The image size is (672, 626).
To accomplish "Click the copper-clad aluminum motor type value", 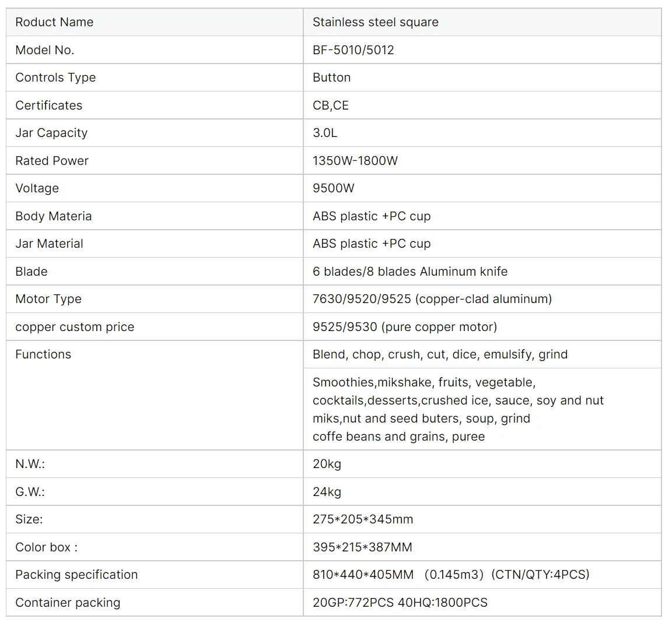I will [x=432, y=299].
